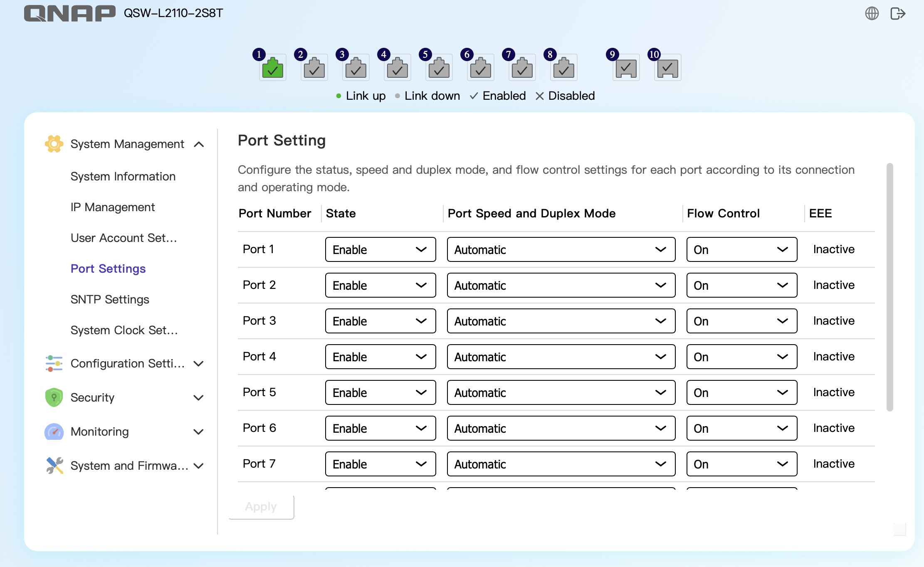
Task: Open Port 6 State dropdown
Action: pos(380,428)
